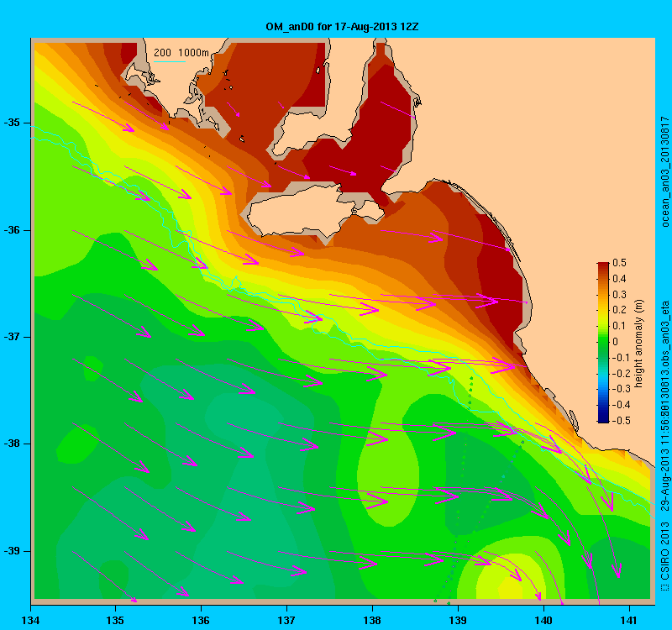The image size is (672, 630).
Task: Click longitude label 141 on the axis
Action: point(629,620)
